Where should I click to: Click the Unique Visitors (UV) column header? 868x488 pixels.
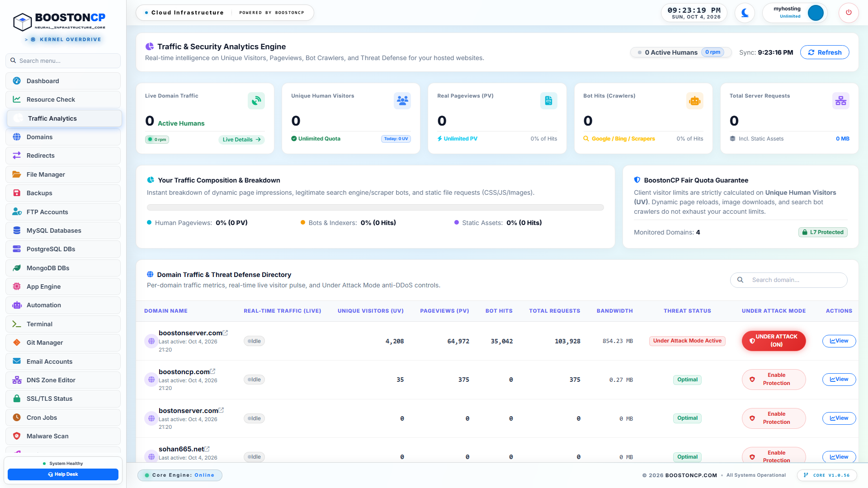coord(371,311)
